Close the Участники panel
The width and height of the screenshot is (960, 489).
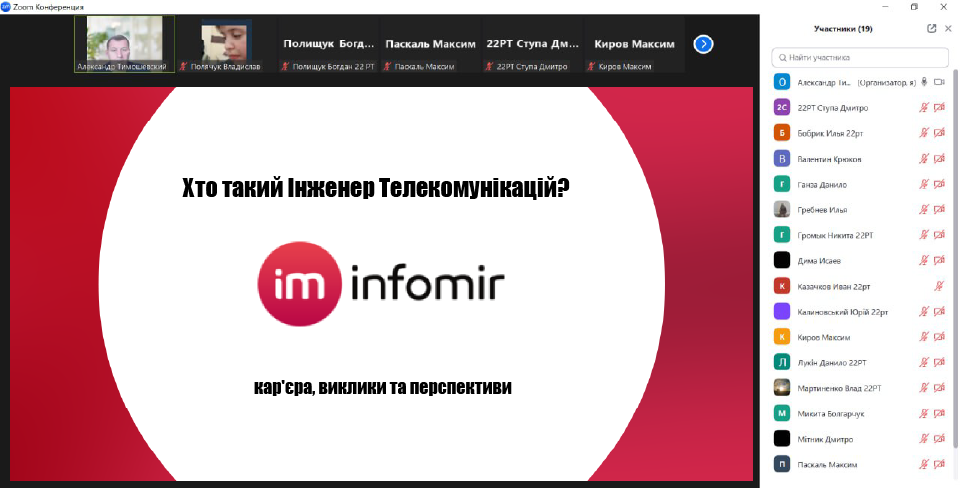(948, 29)
